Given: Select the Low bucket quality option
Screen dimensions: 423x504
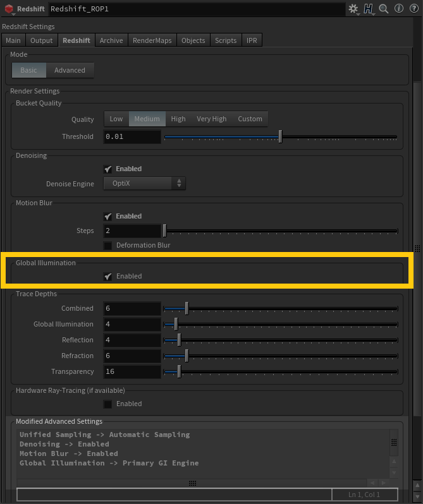Looking at the screenshot, I should tap(116, 119).
